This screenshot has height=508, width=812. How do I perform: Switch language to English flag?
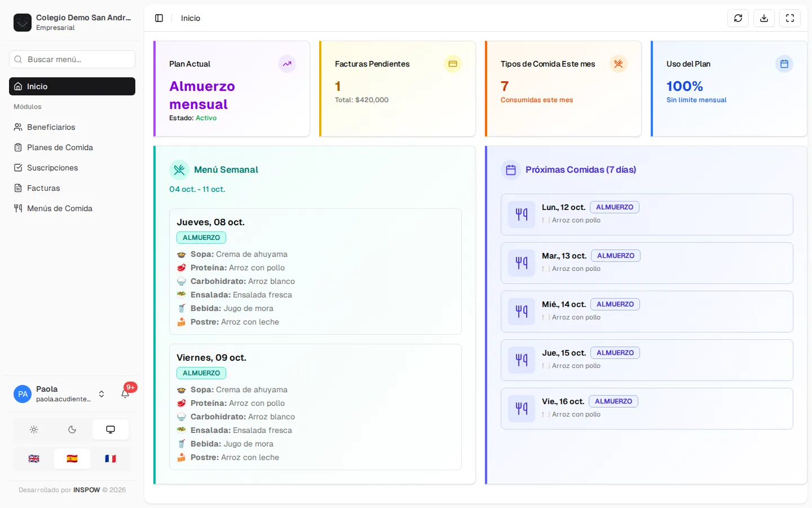click(x=34, y=459)
